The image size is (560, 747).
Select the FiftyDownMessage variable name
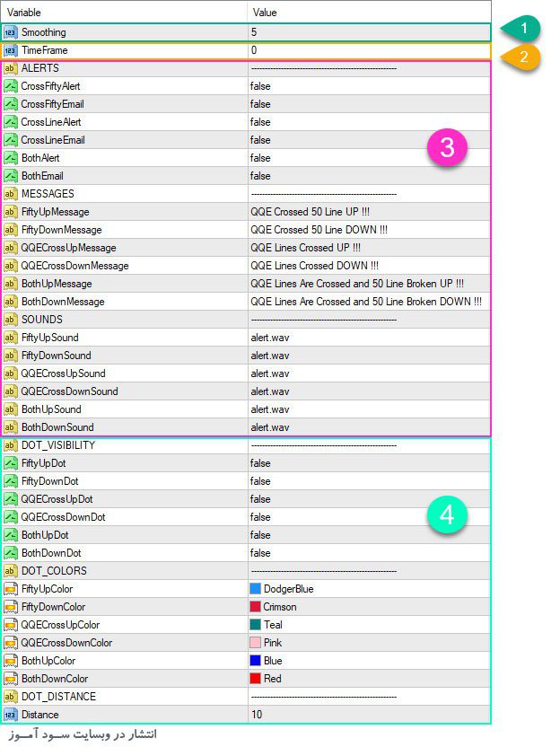point(61,230)
